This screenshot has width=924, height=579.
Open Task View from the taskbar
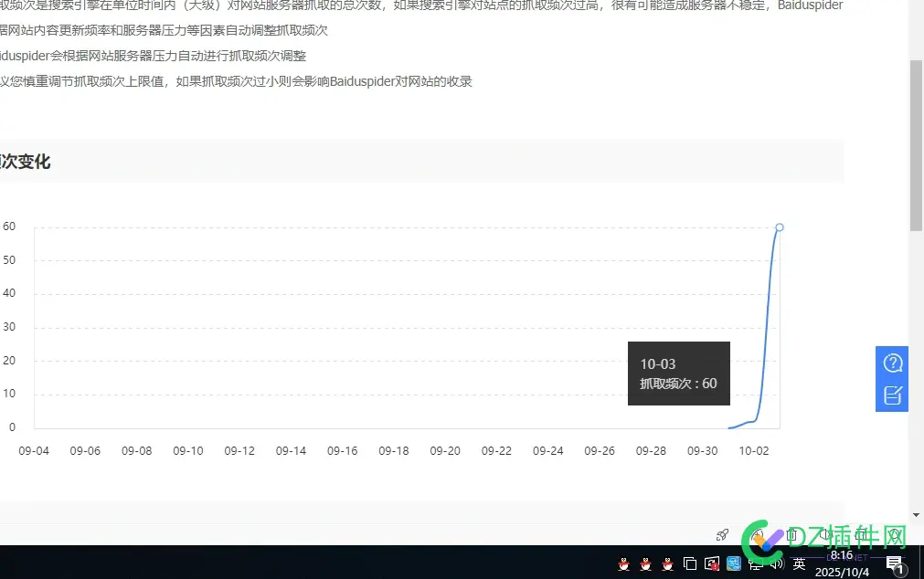click(691, 563)
